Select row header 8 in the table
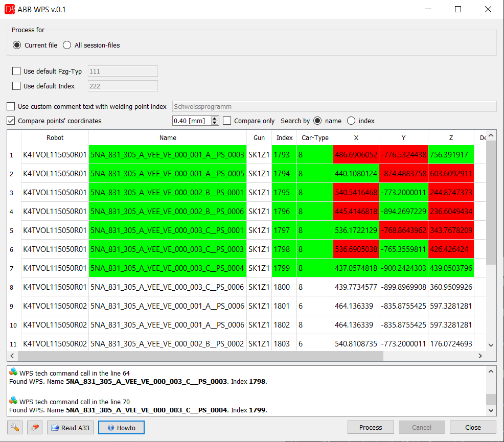Screen dimensions: 504x442 tap(14, 287)
